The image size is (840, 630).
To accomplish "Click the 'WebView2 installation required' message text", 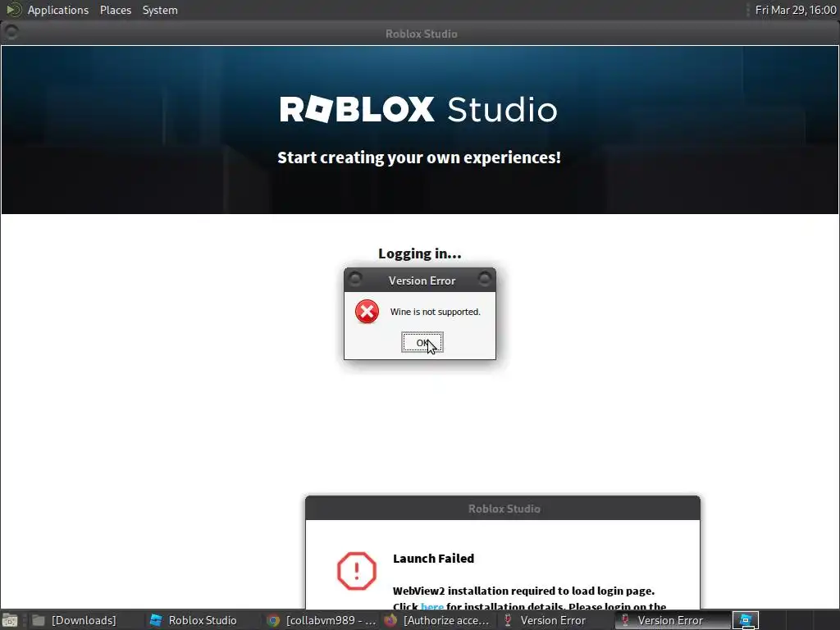I will point(523,591).
